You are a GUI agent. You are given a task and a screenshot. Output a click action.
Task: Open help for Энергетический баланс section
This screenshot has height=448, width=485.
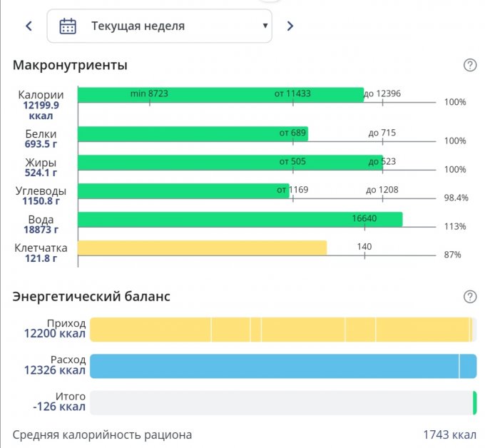pyautogui.click(x=469, y=296)
